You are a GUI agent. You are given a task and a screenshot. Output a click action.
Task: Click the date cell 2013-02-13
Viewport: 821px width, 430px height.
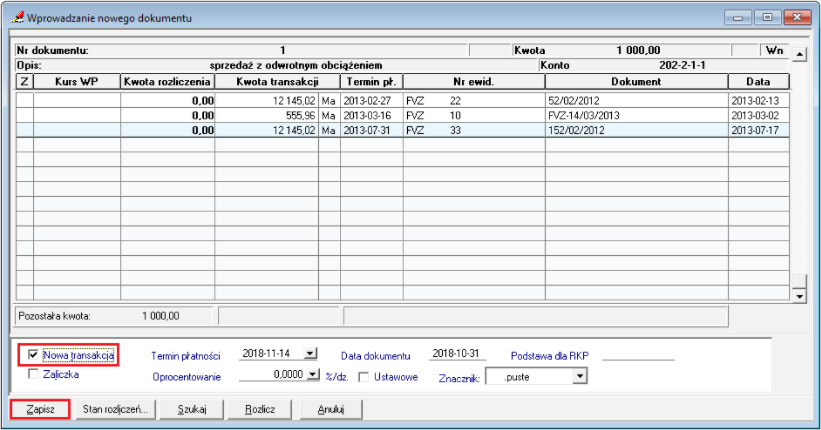click(x=755, y=101)
